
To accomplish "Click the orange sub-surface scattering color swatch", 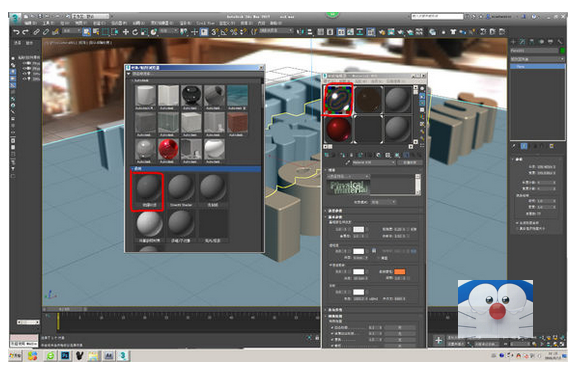I will point(399,272).
